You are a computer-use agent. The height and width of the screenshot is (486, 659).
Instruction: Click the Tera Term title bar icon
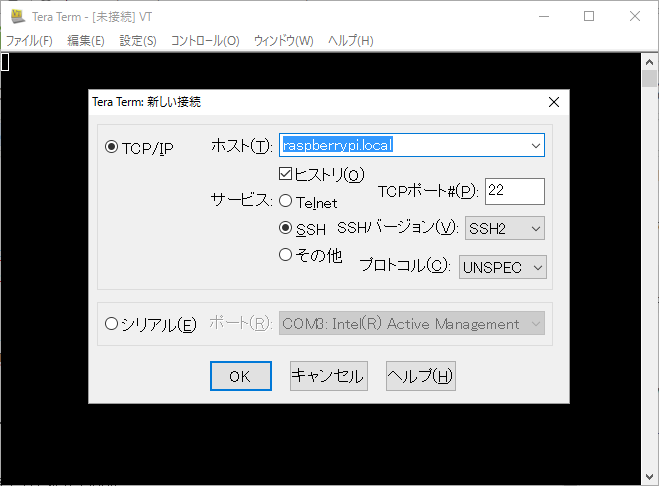pos(18,16)
